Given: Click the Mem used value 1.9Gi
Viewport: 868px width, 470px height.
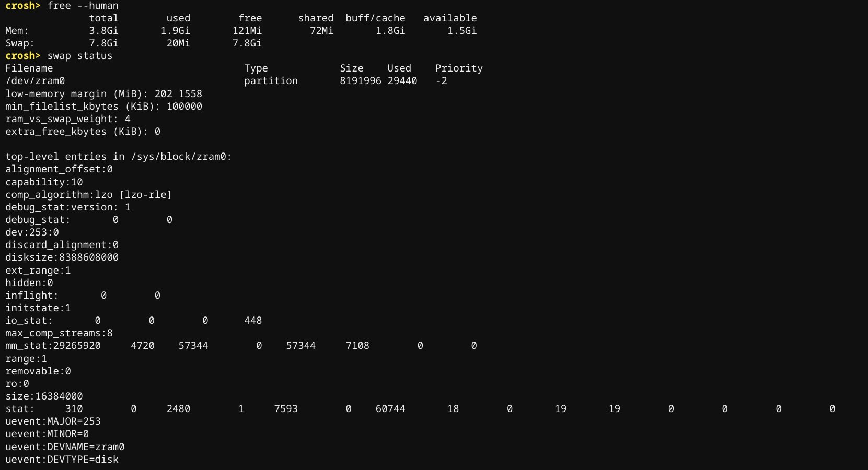Looking at the screenshot, I should click(175, 31).
